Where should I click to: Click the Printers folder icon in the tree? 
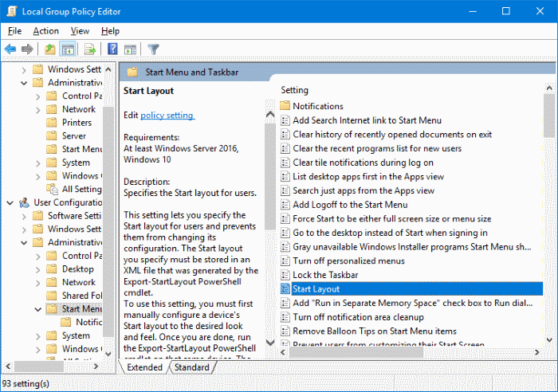[52, 123]
